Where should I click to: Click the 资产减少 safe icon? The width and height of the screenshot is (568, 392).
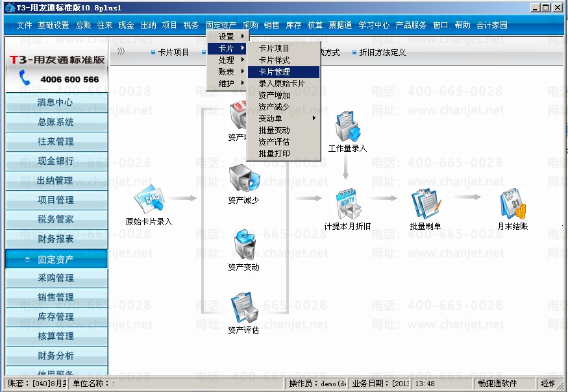click(245, 178)
